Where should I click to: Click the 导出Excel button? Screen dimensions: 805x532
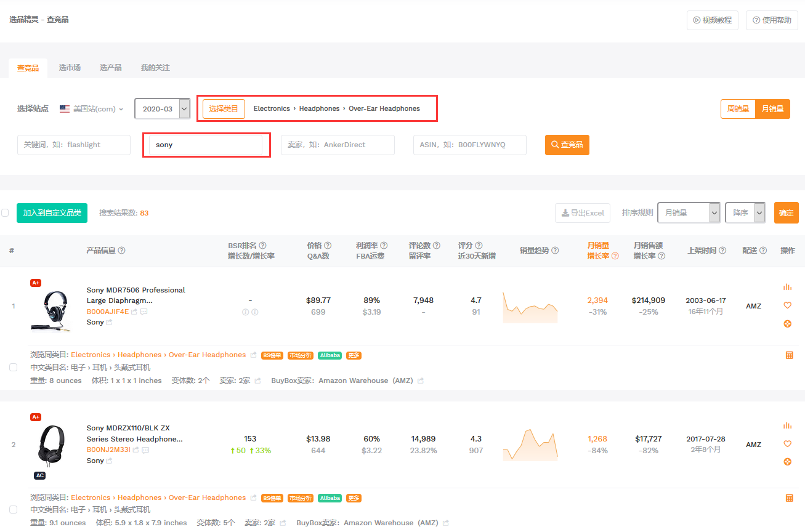point(583,213)
